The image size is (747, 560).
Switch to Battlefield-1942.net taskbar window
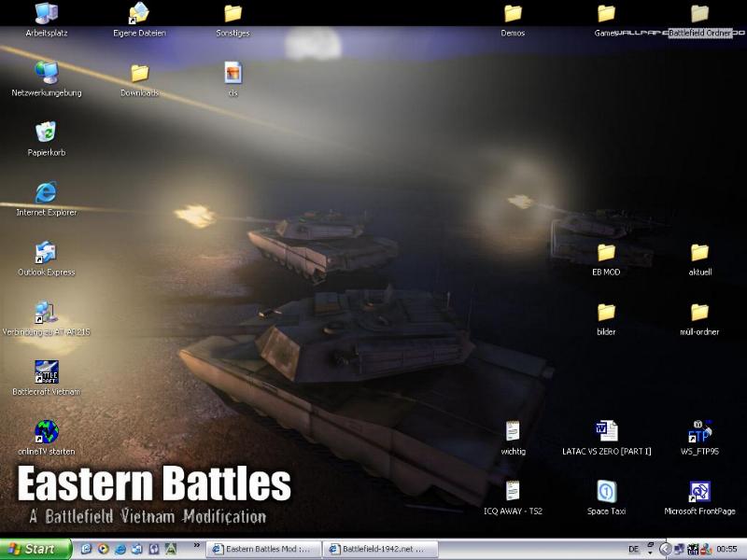coord(377,550)
